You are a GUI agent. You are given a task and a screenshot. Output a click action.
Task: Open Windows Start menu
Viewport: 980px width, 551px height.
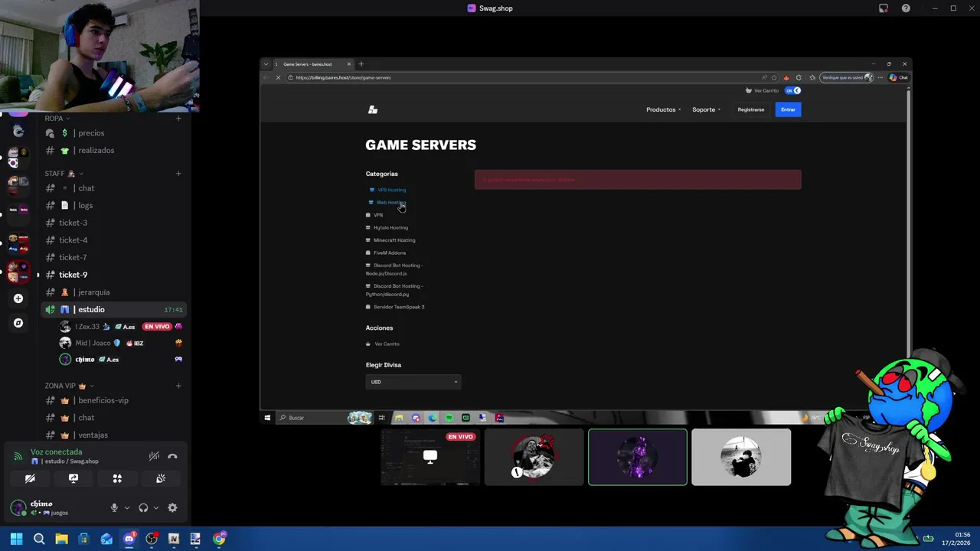pos(16,539)
